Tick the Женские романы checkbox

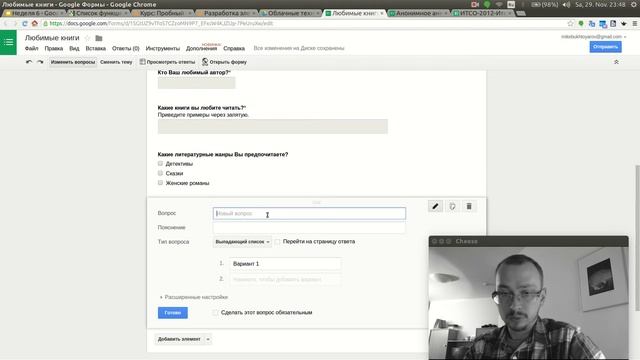(x=160, y=183)
